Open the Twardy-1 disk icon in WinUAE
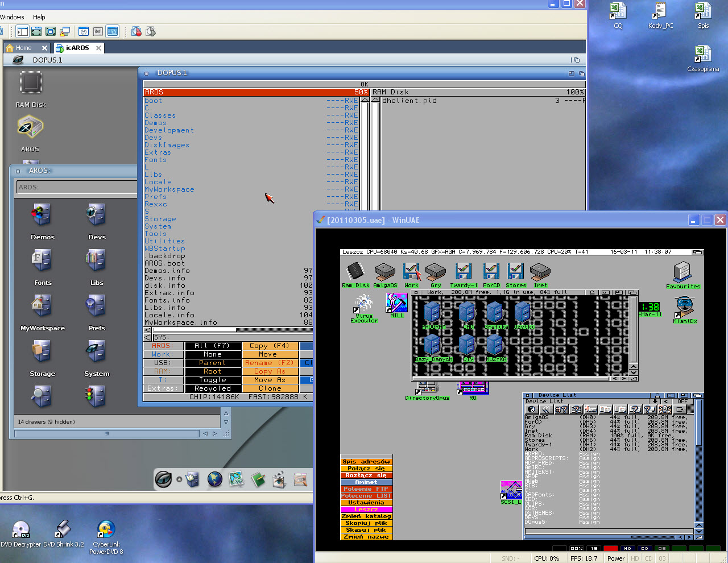 (x=464, y=275)
